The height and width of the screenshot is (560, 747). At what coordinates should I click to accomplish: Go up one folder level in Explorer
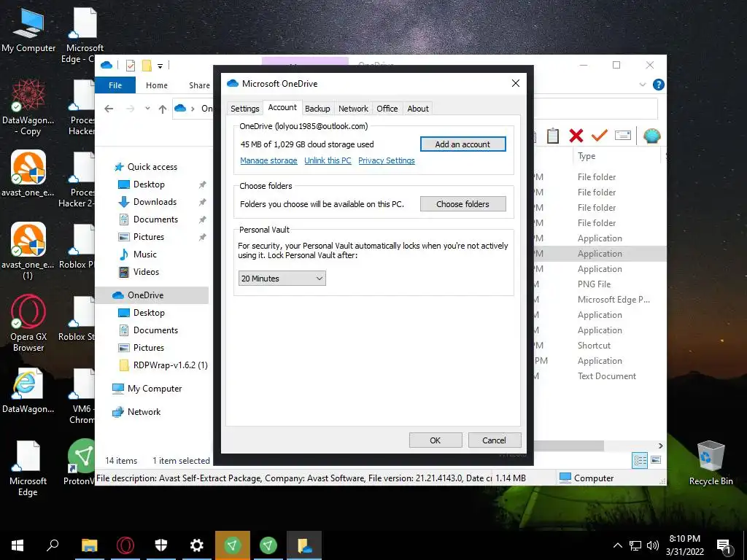pos(163,109)
